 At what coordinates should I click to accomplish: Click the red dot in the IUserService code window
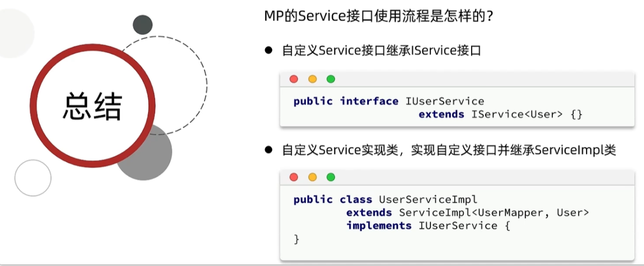click(x=294, y=79)
